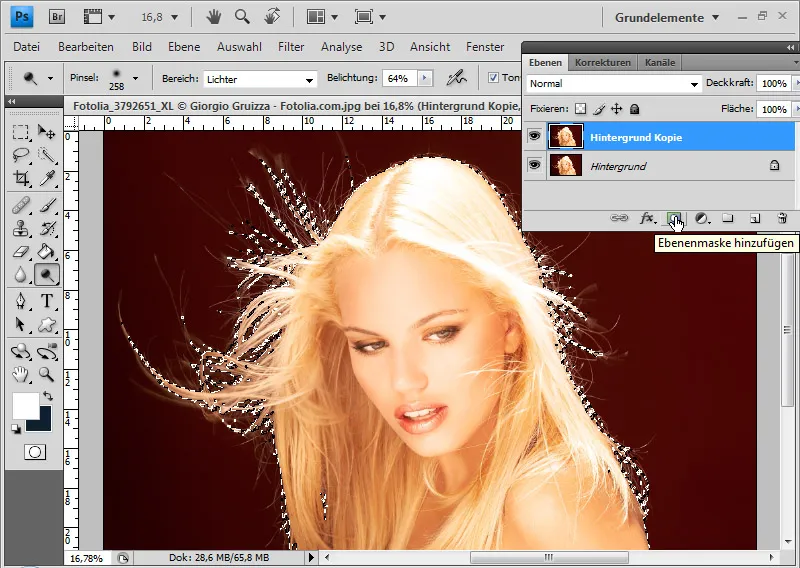The width and height of the screenshot is (800, 568).
Task: Toggle lock position icon
Action: 616,109
